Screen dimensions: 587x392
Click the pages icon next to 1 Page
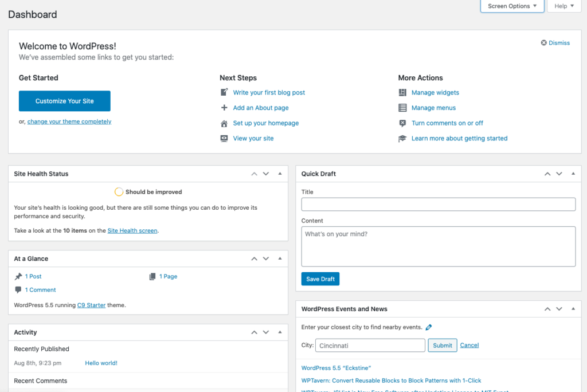[x=152, y=276]
